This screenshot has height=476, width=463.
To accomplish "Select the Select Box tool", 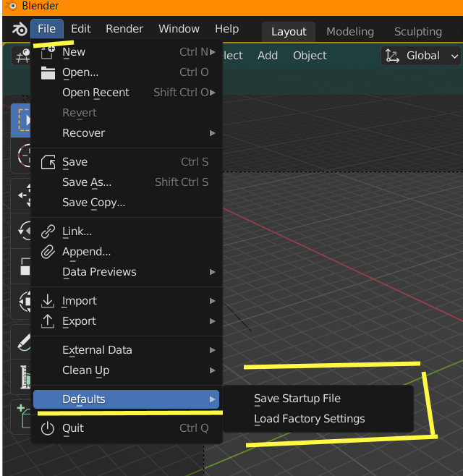I will [21, 120].
